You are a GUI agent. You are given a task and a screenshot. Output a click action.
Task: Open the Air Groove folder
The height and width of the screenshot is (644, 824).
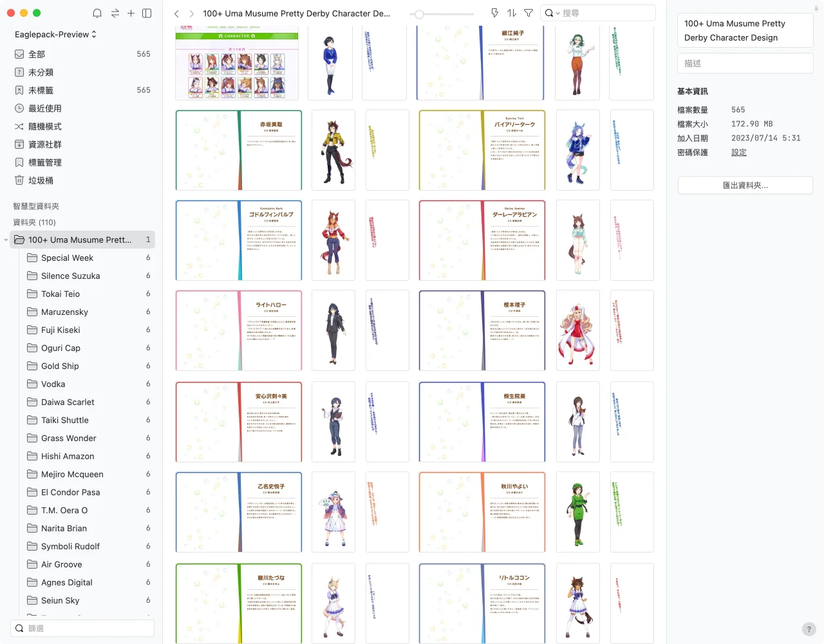(89, 564)
